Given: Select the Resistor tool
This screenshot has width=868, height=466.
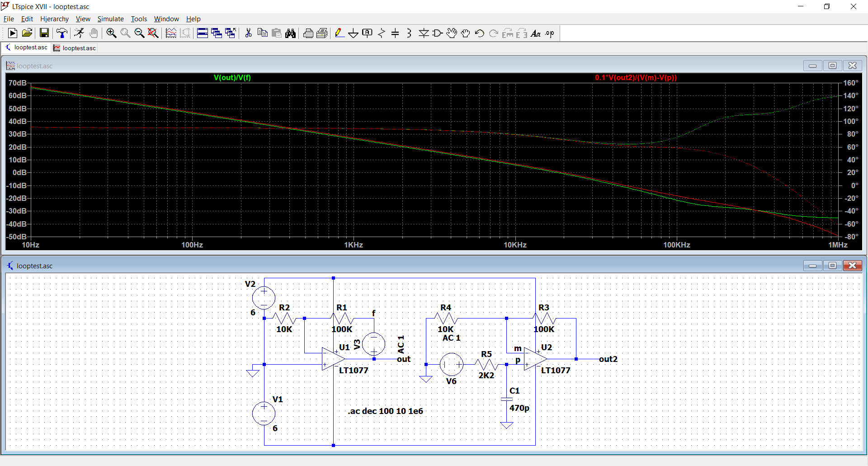Looking at the screenshot, I should pos(382,33).
